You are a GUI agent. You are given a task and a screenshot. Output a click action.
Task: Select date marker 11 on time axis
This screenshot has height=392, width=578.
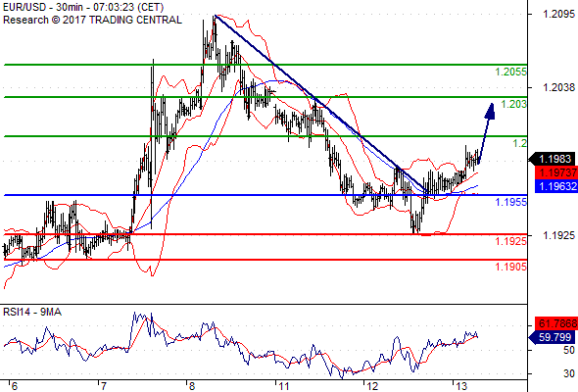283,386
